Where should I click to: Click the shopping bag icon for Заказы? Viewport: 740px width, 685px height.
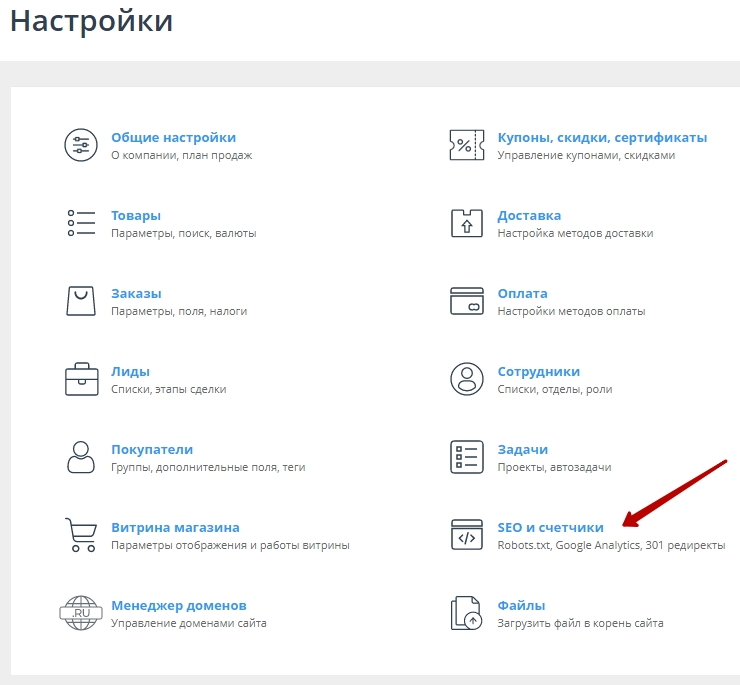point(81,301)
